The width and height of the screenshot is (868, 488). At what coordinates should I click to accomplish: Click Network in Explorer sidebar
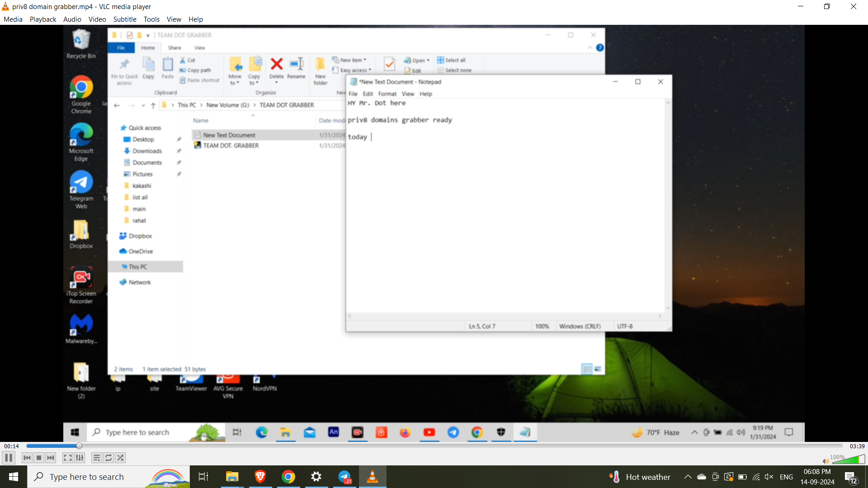click(139, 282)
